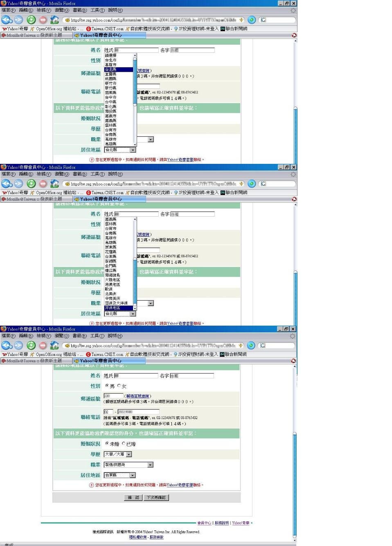This screenshot has height=546, width=392.
Task: Open the 檢視 menu in the bottom window
Action: (x=44, y=336)
